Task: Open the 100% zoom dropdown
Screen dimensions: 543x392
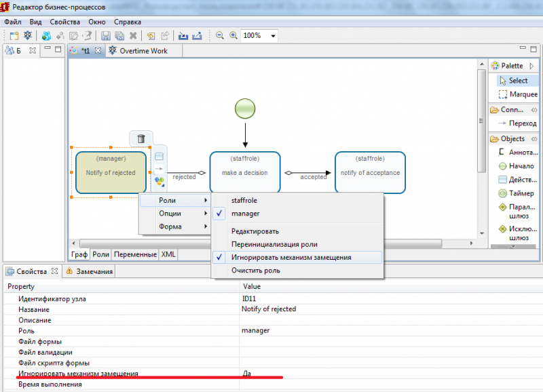Action: 274,36
